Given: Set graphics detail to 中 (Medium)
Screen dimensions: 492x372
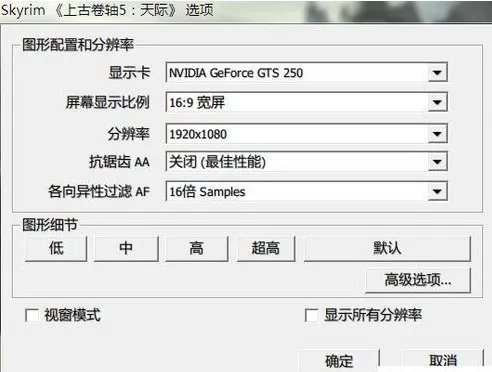Looking at the screenshot, I should [x=126, y=248].
